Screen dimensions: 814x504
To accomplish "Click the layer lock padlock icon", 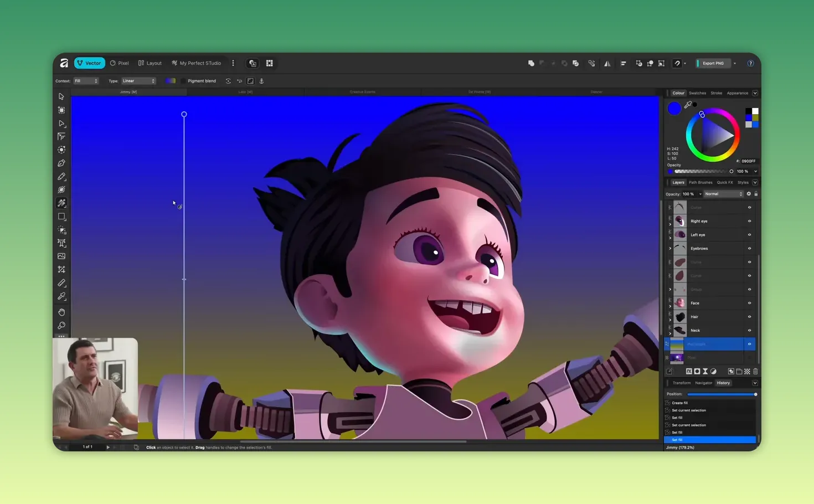I will click(x=756, y=194).
